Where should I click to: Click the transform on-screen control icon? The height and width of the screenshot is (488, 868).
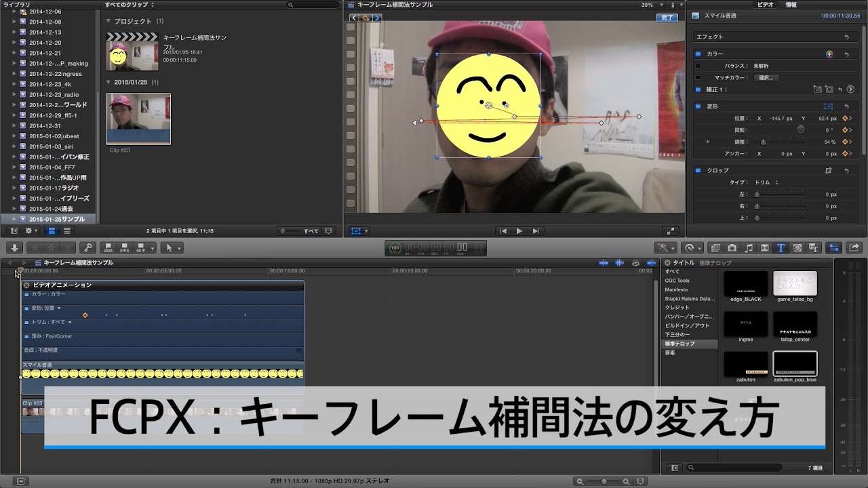(x=828, y=106)
